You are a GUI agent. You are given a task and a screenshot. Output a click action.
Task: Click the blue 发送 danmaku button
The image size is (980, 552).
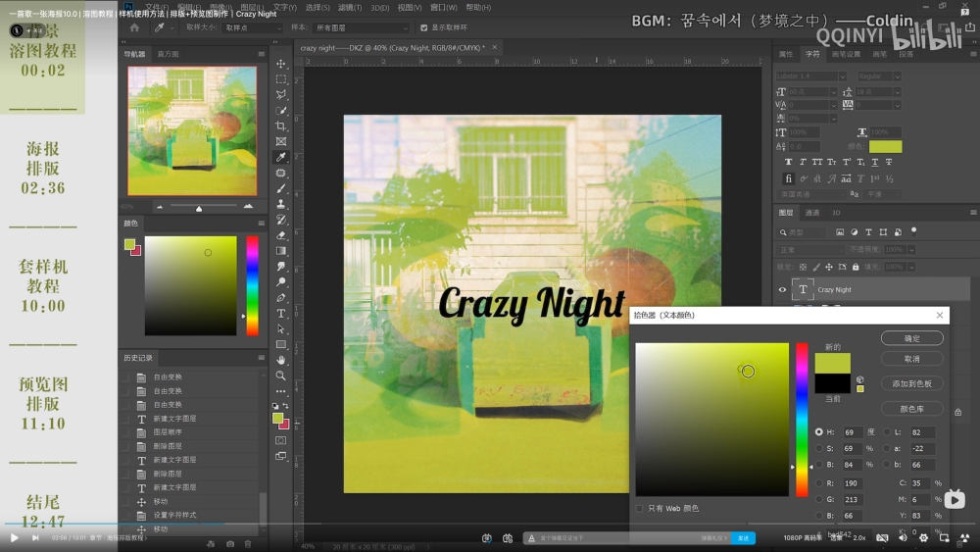coord(743,537)
